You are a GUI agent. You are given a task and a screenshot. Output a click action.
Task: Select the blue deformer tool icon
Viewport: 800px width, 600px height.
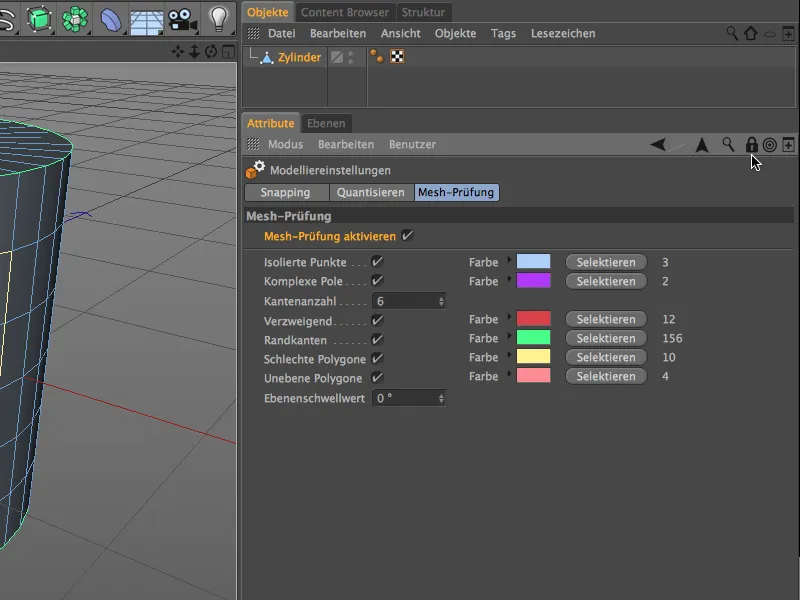point(111,19)
